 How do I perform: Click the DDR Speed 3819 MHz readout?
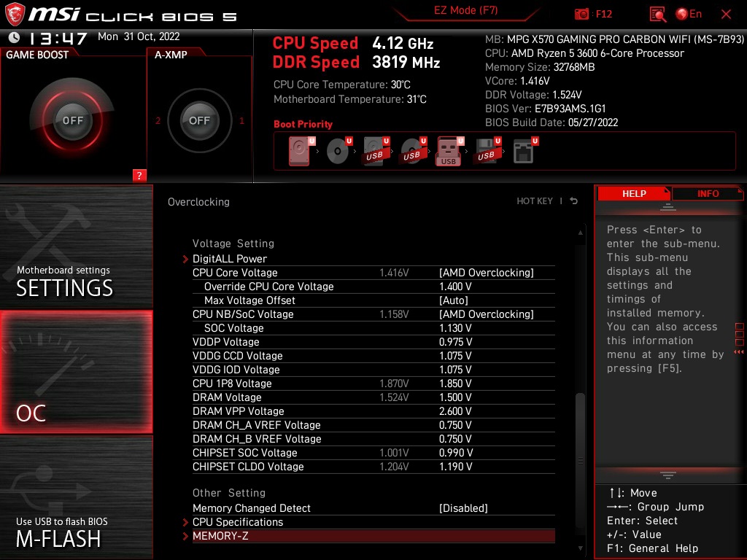[x=356, y=62]
